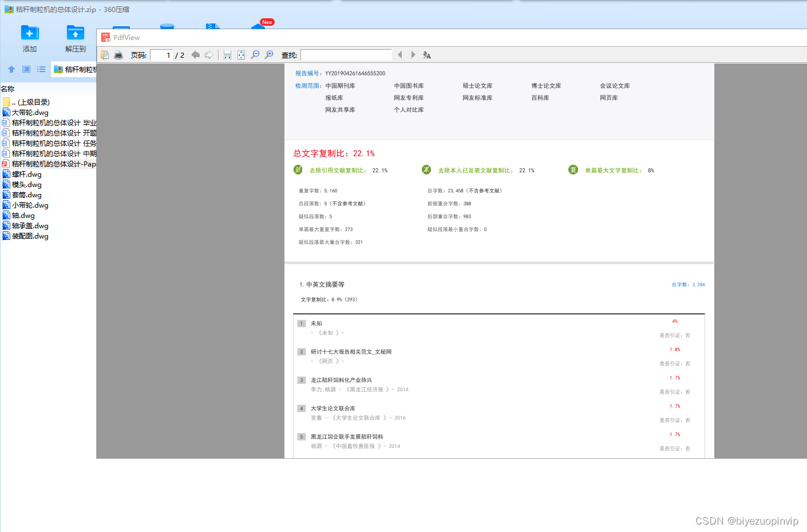The image size is (807, 532).
Task: Click the parent directory folder icon
Action: 6,102
